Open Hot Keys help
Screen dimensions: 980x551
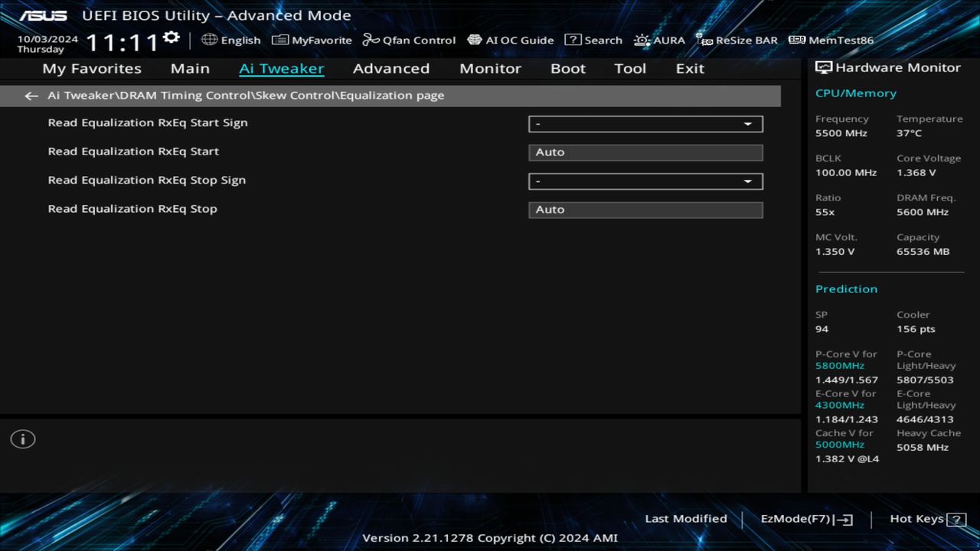pyautogui.click(x=916, y=518)
